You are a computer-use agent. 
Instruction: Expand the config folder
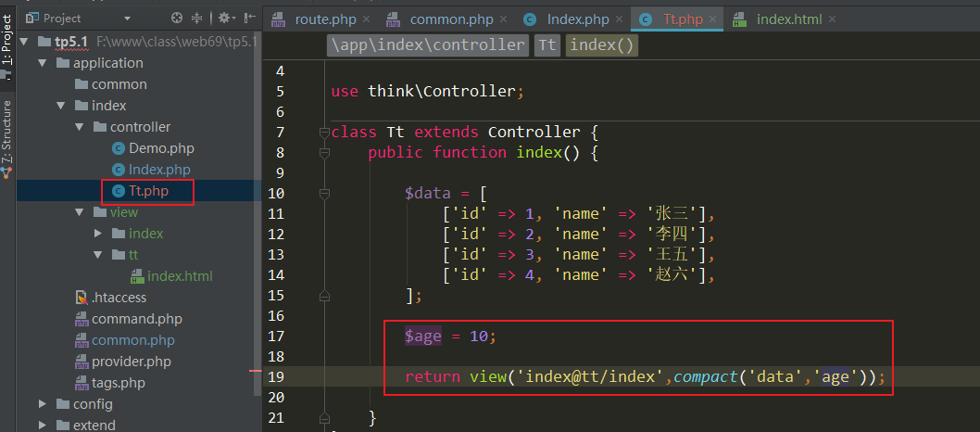43,404
